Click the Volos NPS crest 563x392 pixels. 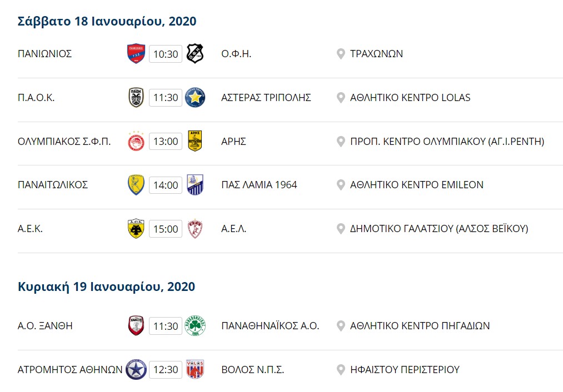[x=195, y=369]
